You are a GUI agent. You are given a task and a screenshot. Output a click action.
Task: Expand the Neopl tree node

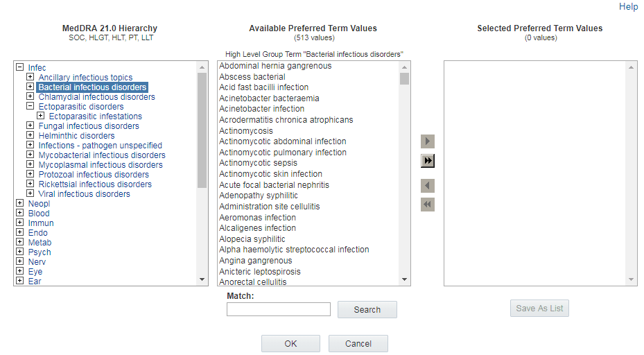pos(19,204)
